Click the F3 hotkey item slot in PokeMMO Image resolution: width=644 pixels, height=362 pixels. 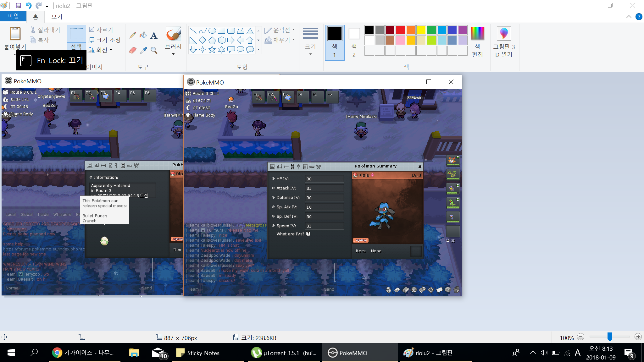click(288, 97)
